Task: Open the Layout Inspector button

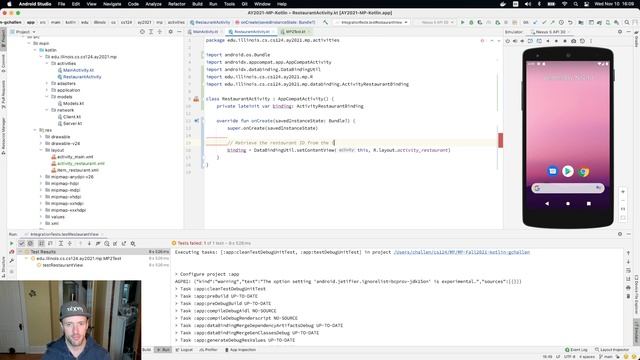Action: (612, 350)
